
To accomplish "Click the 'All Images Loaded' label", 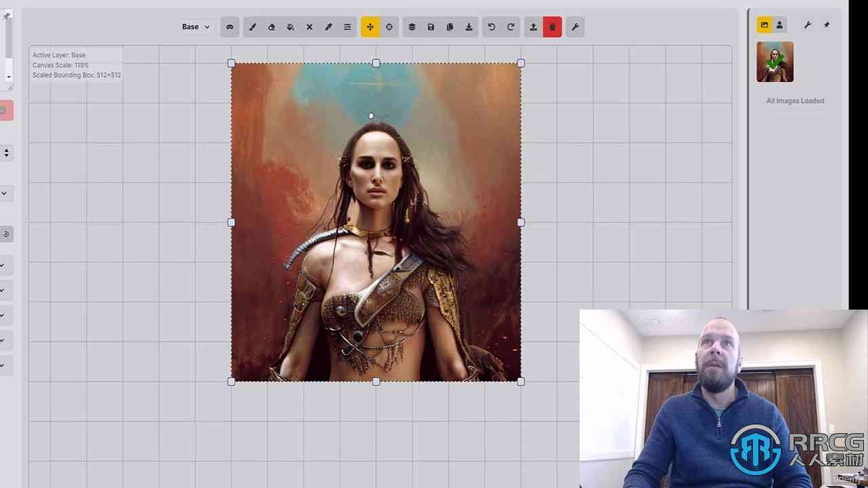I will [x=795, y=101].
